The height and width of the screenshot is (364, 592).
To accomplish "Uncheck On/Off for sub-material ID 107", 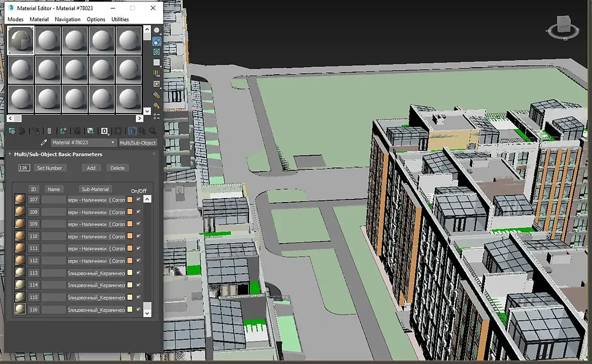I will tap(138, 199).
